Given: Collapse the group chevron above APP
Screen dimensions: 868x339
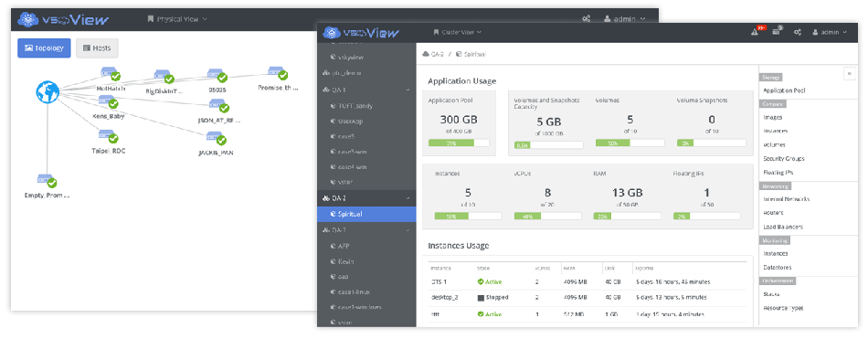Looking at the screenshot, I should click(408, 230).
